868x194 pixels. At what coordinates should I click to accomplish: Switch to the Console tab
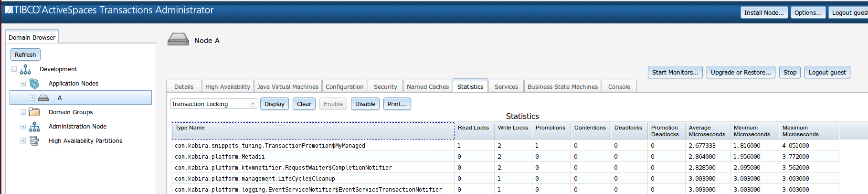619,86
